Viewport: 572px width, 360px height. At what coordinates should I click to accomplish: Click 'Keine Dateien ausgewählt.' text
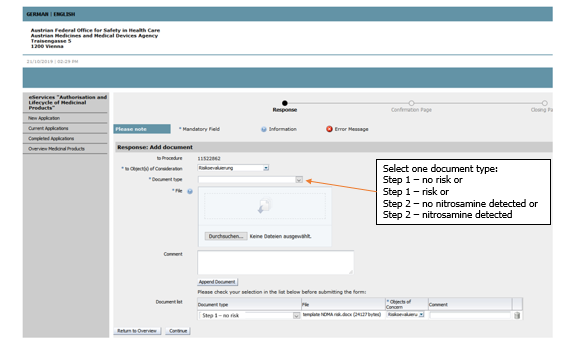281,236
